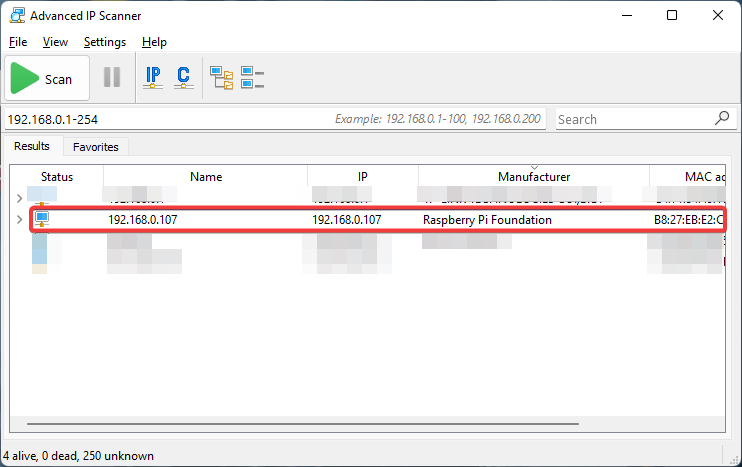Open the File menu

[x=18, y=42]
